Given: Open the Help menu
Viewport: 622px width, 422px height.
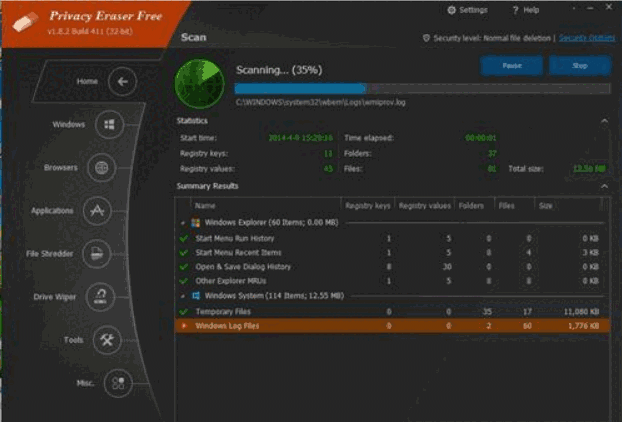Looking at the screenshot, I should tap(526, 10).
